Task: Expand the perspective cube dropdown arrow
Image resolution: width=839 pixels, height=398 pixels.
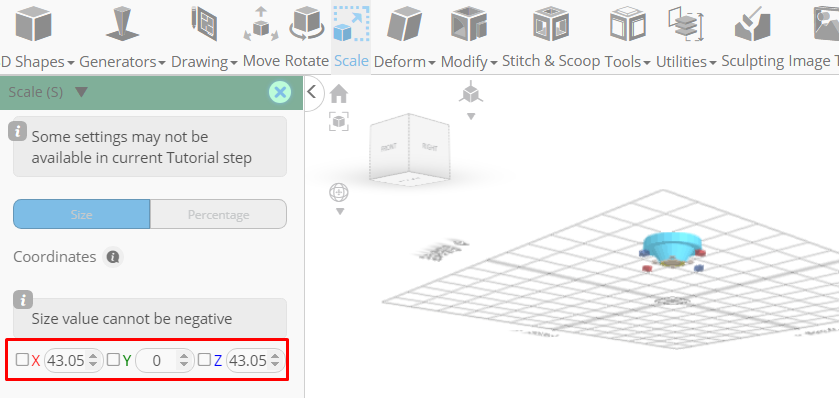Action: [x=471, y=116]
